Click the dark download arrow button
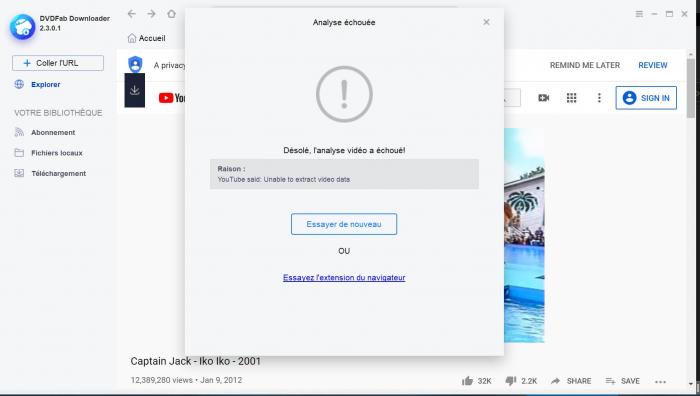700x396 pixels. click(x=134, y=90)
